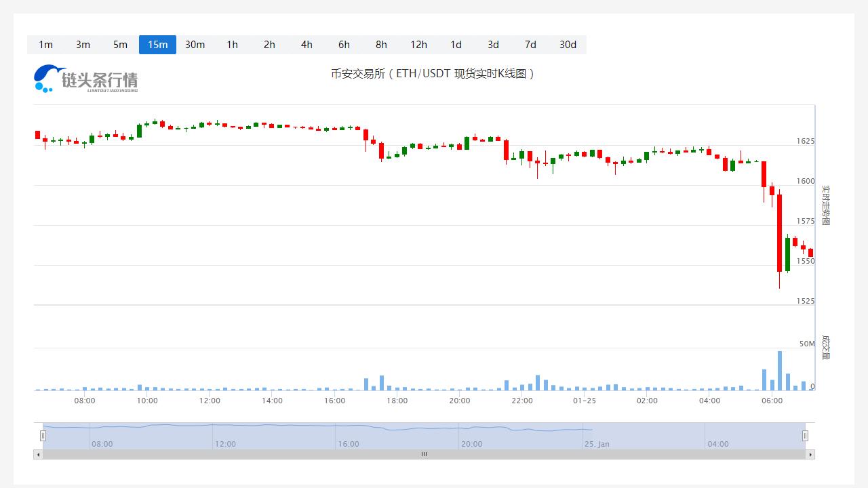Click the 10:00 time axis label
This screenshot has height=488, width=868.
pos(147,401)
